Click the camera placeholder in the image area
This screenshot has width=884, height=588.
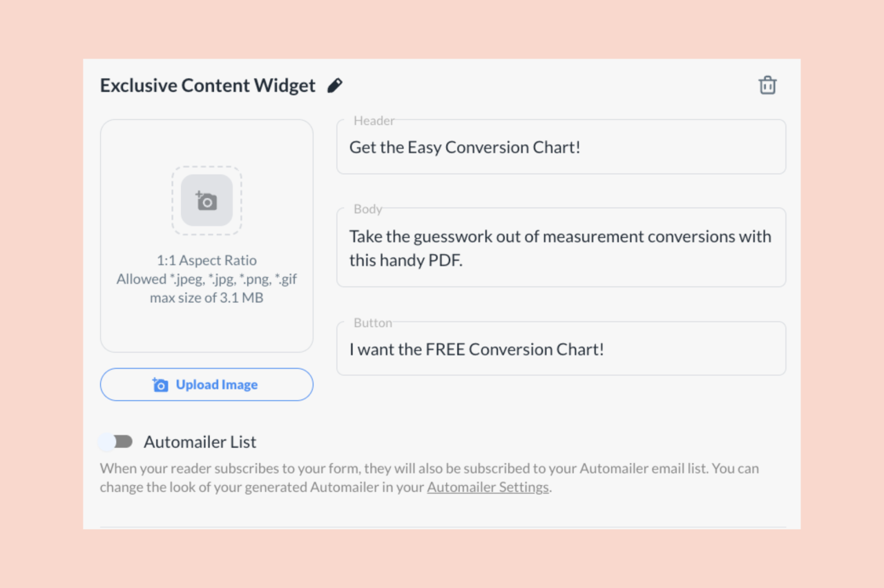tap(206, 201)
